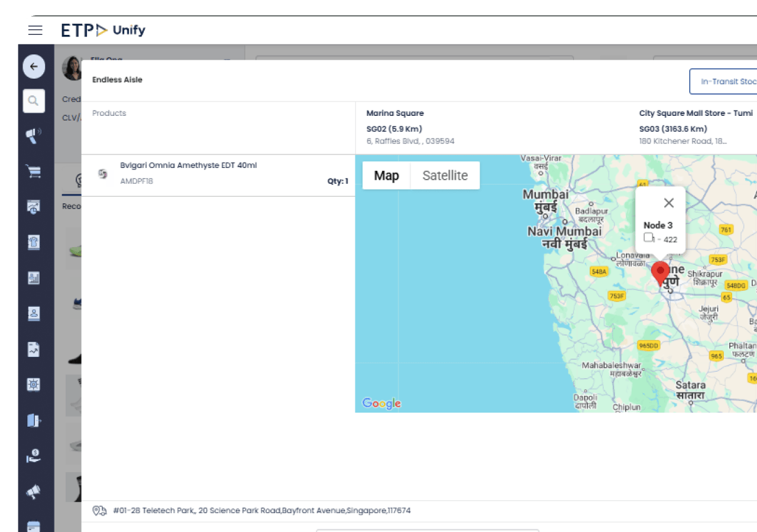Click the megaphone promotions icon
The image size is (757, 532).
coord(34,491)
